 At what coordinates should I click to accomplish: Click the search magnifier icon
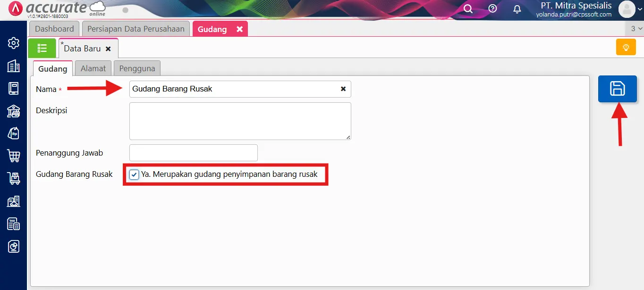(x=468, y=8)
